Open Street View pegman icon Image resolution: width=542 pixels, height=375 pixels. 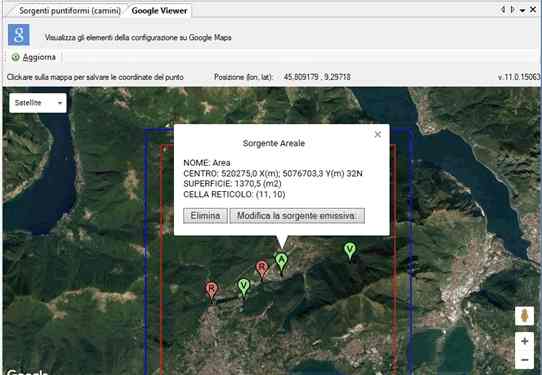(524, 316)
